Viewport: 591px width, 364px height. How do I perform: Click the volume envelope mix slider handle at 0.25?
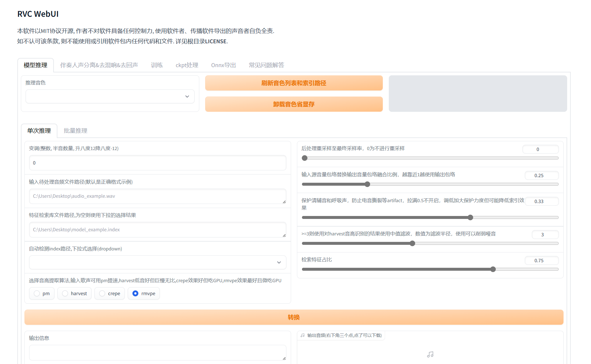(x=367, y=184)
